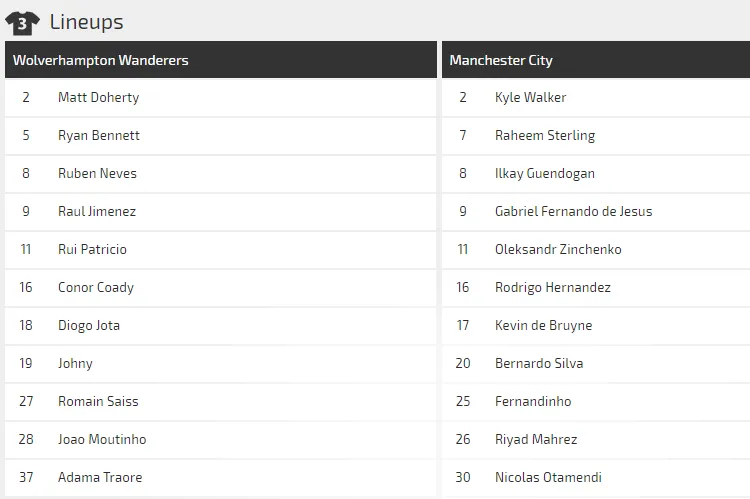Select Raul Jimenez in Wolves lineup

tap(96, 211)
